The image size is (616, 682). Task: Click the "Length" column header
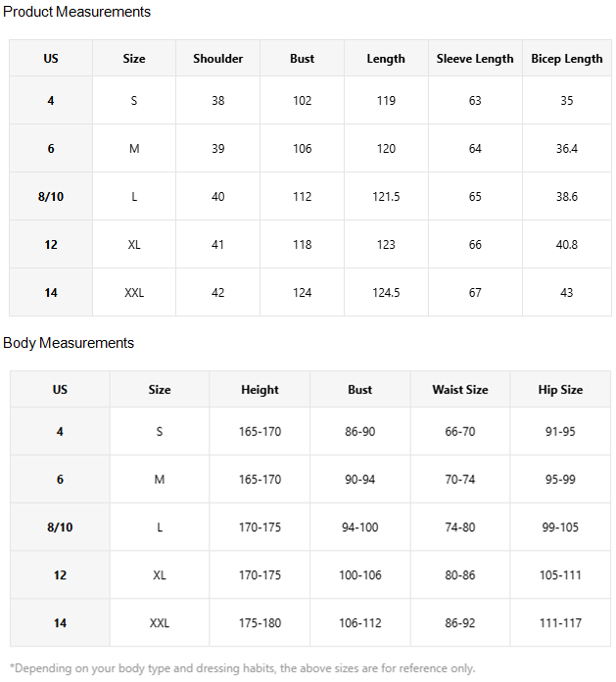pyautogui.click(x=386, y=59)
